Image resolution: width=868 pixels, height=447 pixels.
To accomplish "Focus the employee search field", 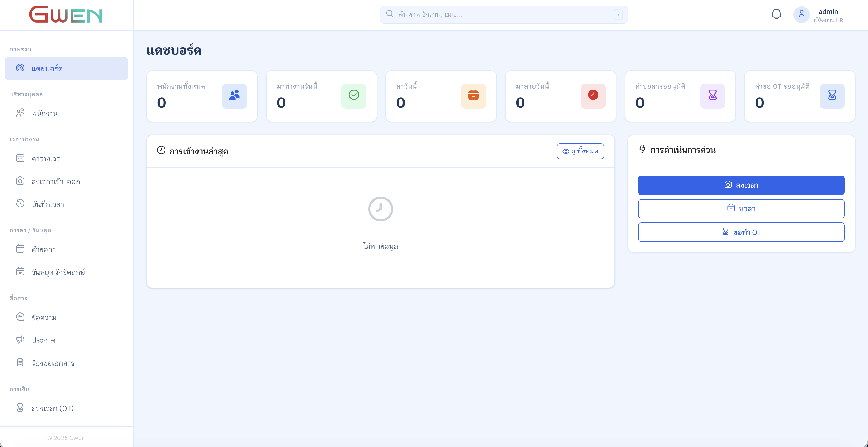I will tap(504, 15).
